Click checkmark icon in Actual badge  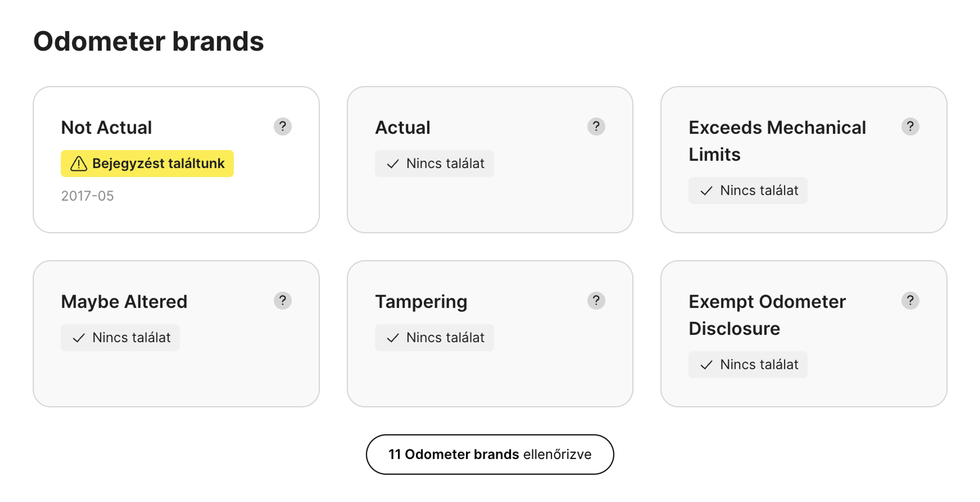(x=393, y=164)
